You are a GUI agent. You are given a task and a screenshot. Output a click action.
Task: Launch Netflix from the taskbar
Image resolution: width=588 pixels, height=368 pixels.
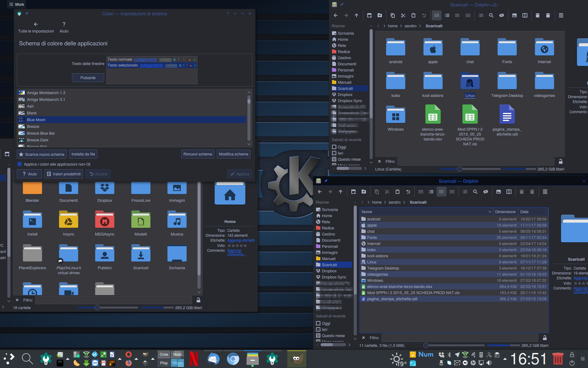coord(194,359)
